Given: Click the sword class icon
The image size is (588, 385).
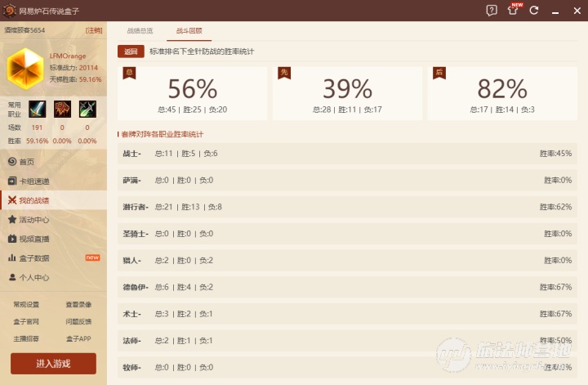Looking at the screenshot, I should pos(37,110).
